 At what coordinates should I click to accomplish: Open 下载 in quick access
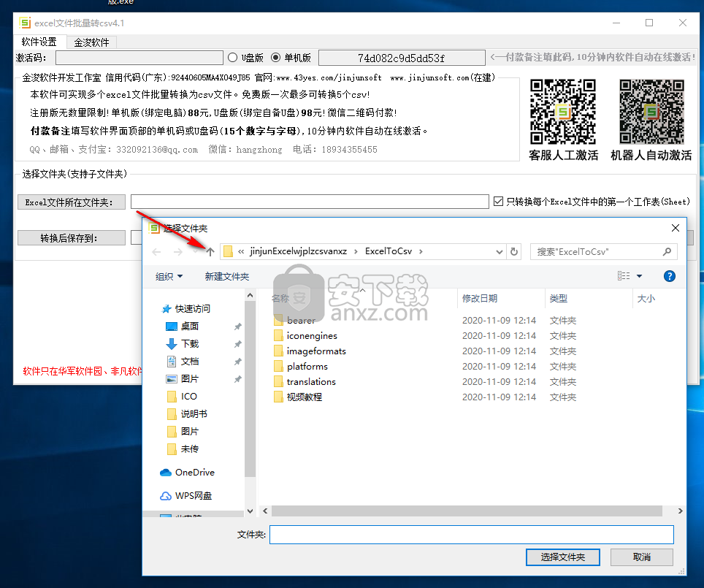(x=189, y=343)
